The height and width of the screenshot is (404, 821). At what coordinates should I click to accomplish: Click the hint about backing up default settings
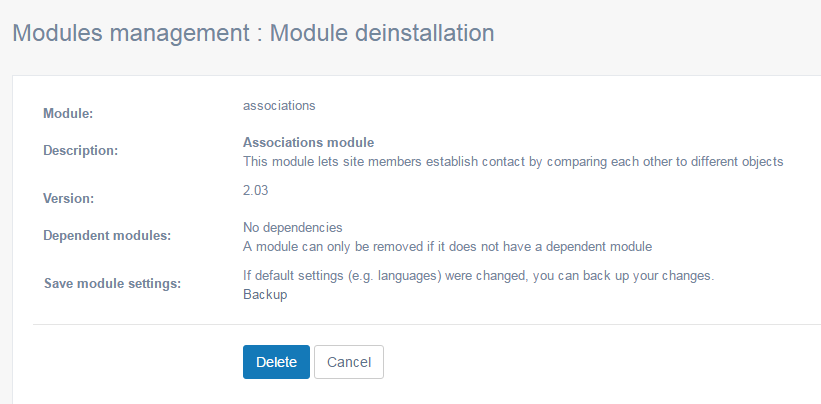tap(479, 276)
